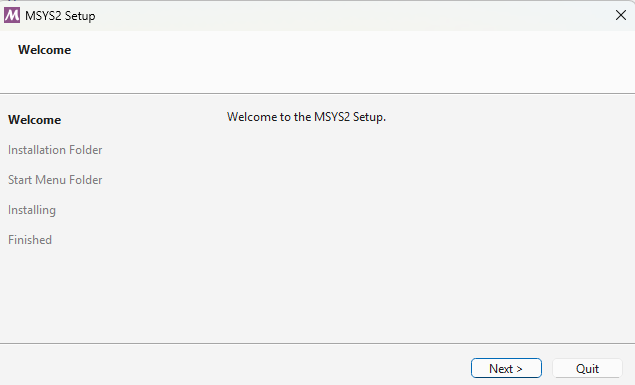Select the bold Welcome step in sidebar

[x=35, y=120]
